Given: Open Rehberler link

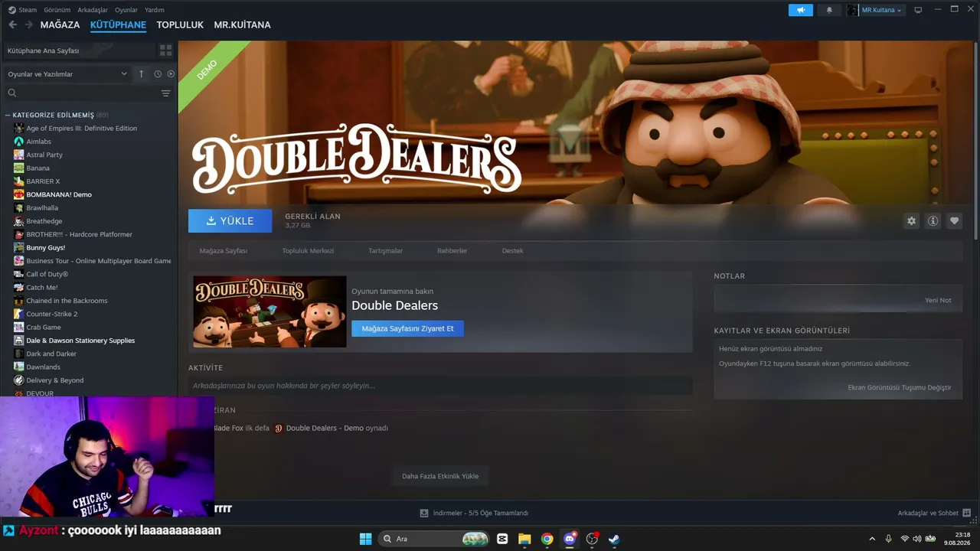Looking at the screenshot, I should (452, 250).
